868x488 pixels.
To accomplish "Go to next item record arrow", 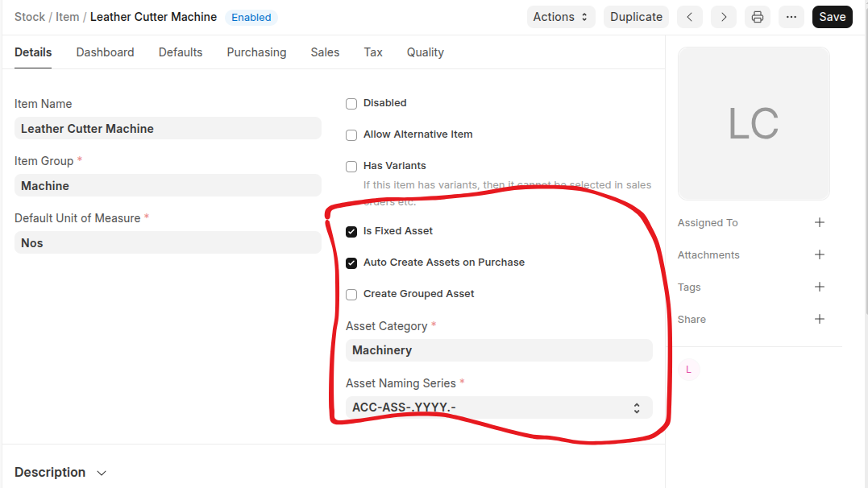I will (724, 17).
